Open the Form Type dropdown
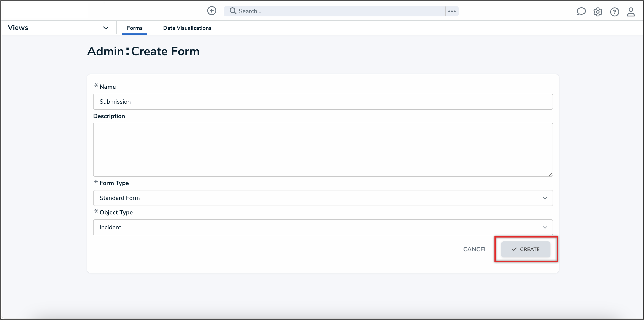Screen dimensions: 644x320 322,198
